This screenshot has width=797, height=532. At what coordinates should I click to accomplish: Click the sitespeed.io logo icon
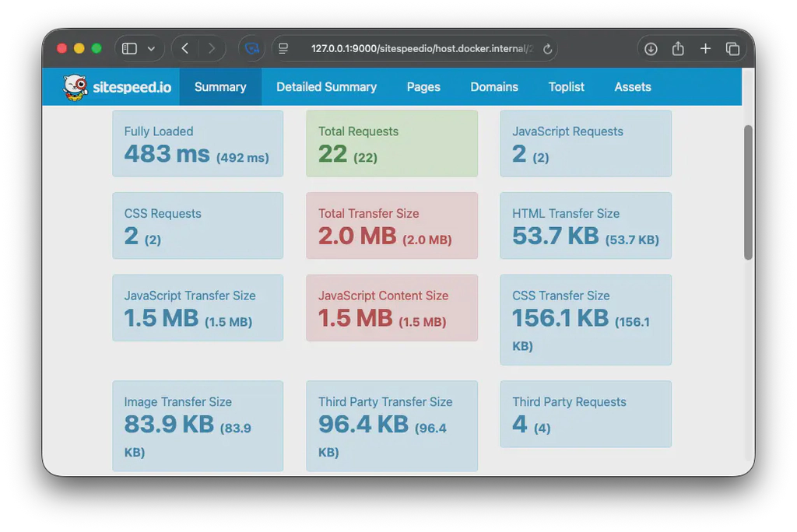(x=74, y=86)
